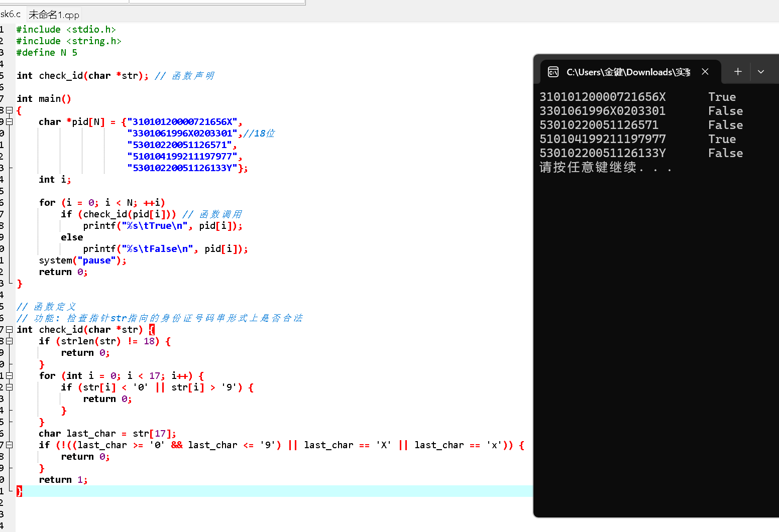The height and width of the screenshot is (532, 779).
Task: Click the strlen(str) != 18 condition line
Action: [104, 341]
